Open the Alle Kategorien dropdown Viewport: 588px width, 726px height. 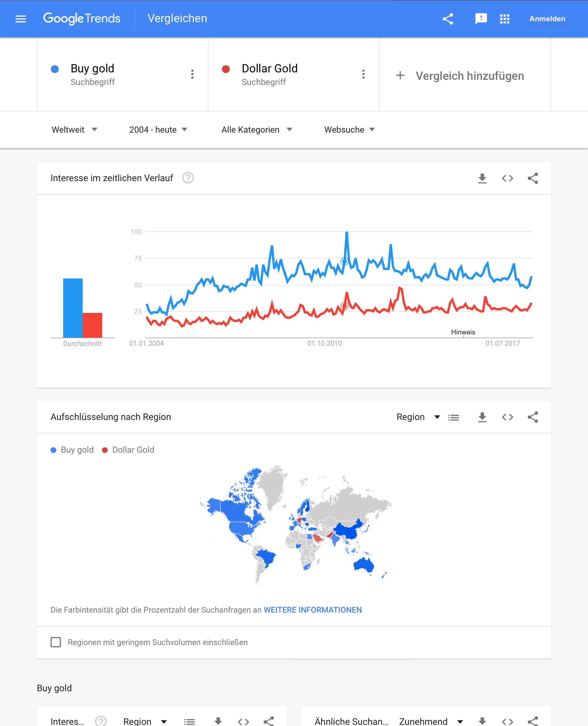257,130
